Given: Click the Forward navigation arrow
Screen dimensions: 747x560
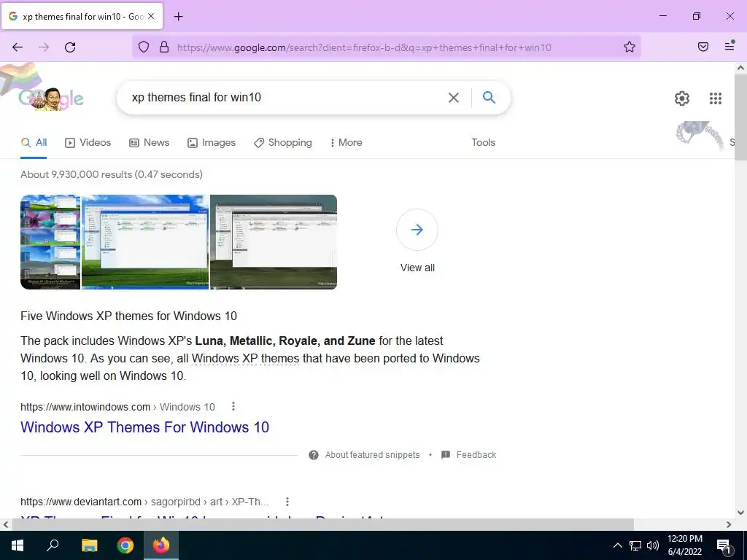Looking at the screenshot, I should coord(44,47).
